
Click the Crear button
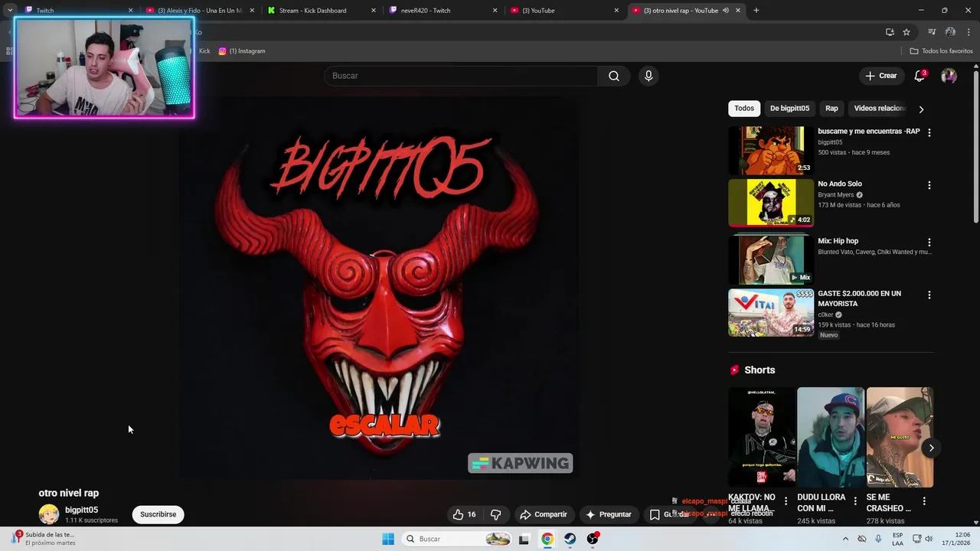(x=880, y=76)
